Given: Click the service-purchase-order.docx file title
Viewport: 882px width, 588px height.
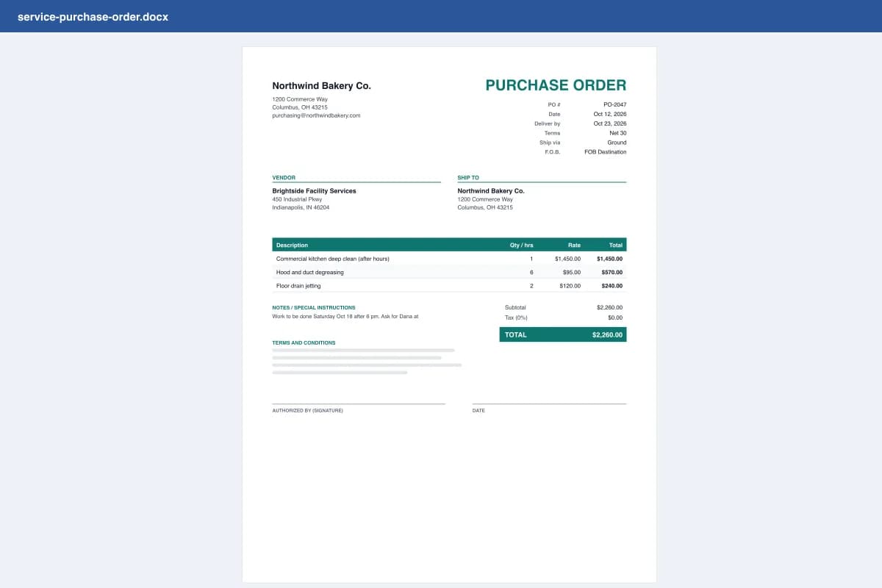Looking at the screenshot, I should click(x=93, y=16).
